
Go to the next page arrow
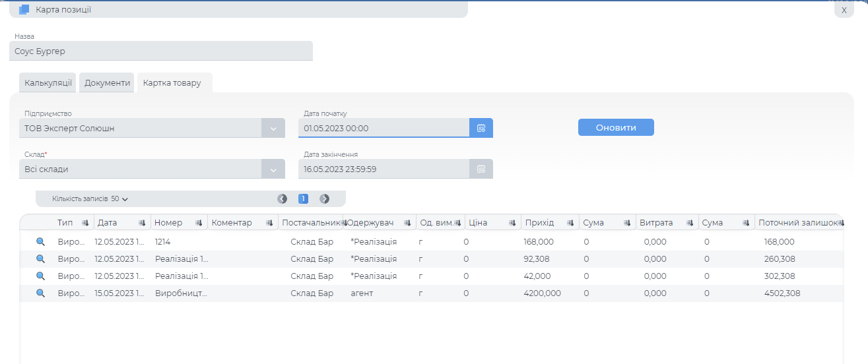324,198
